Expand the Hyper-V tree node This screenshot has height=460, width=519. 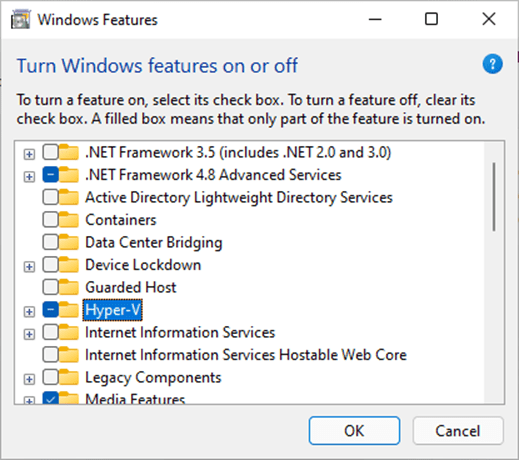tap(29, 312)
